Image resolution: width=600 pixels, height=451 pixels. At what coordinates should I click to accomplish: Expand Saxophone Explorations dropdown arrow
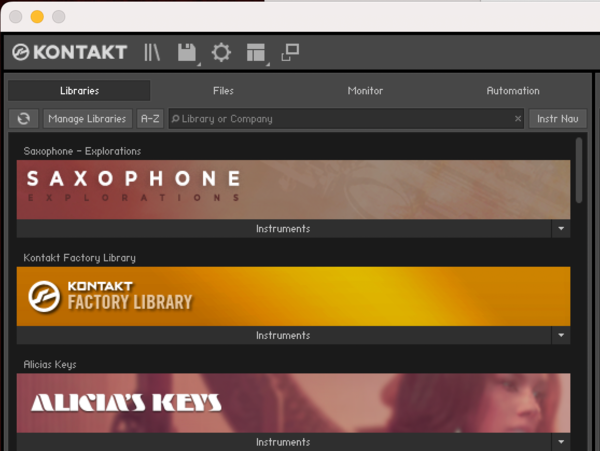tap(561, 229)
